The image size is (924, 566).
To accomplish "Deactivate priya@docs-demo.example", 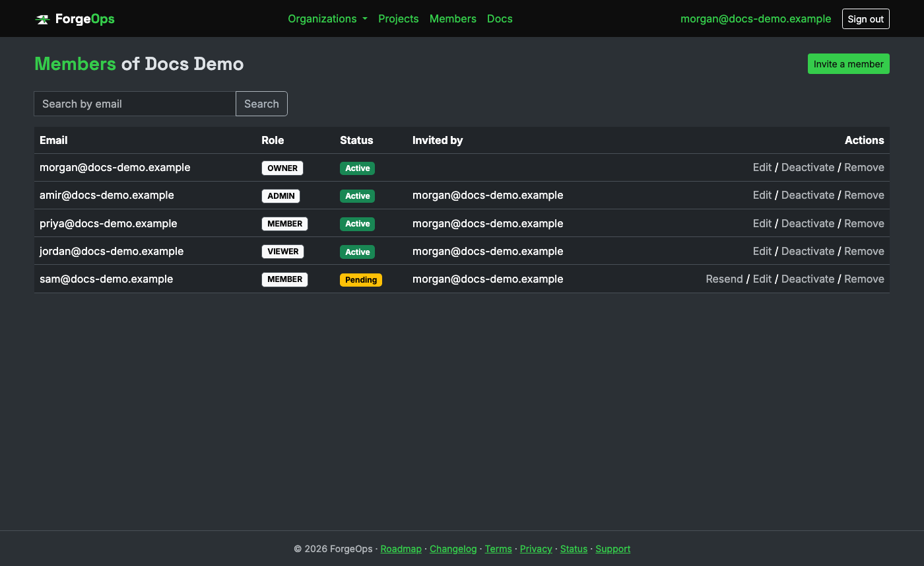I will click(x=808, y=223).
